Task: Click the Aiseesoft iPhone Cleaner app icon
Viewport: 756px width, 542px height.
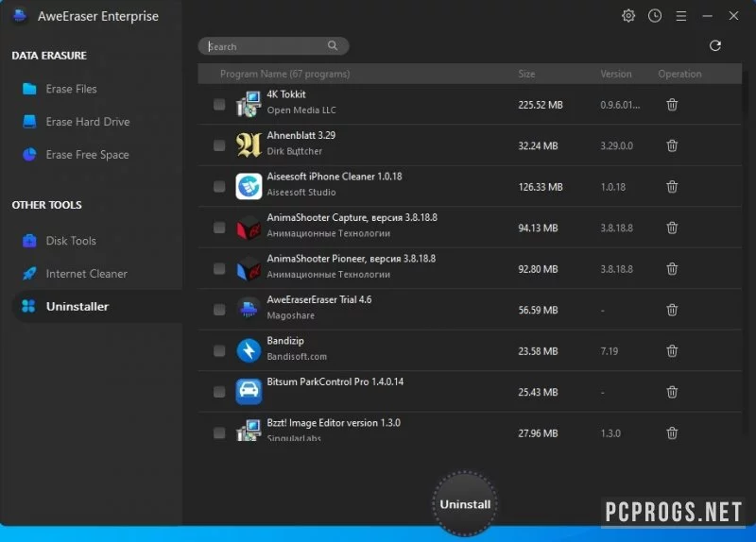Action: tap(249, 186)
